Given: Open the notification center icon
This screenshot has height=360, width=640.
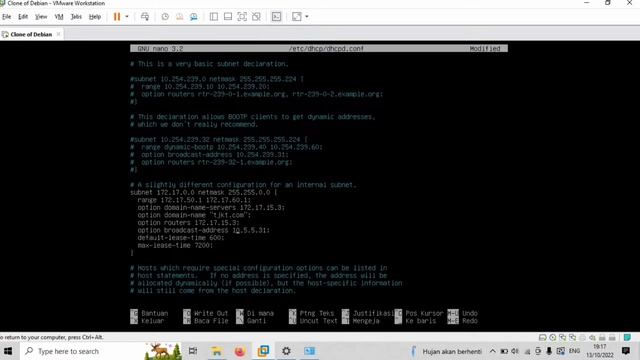Looking at the screenshot, I should point(626,351).
